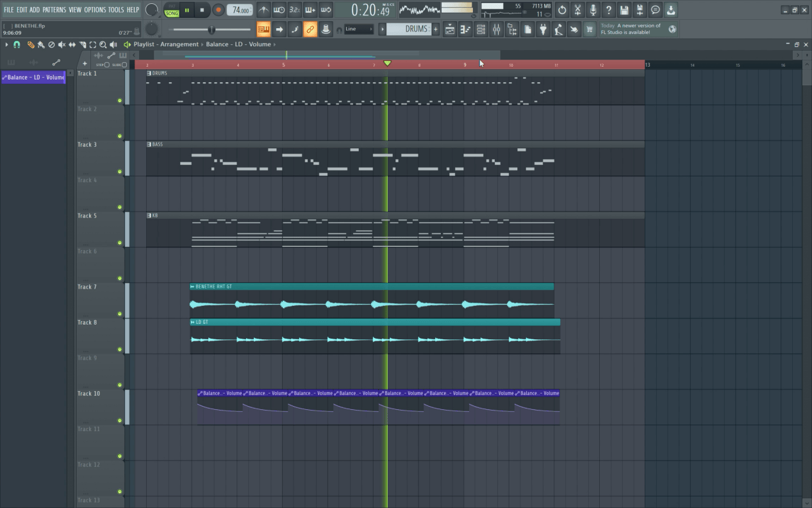Select the Zoom tool
Screen dimensions: 812x508
click(103, 44)
